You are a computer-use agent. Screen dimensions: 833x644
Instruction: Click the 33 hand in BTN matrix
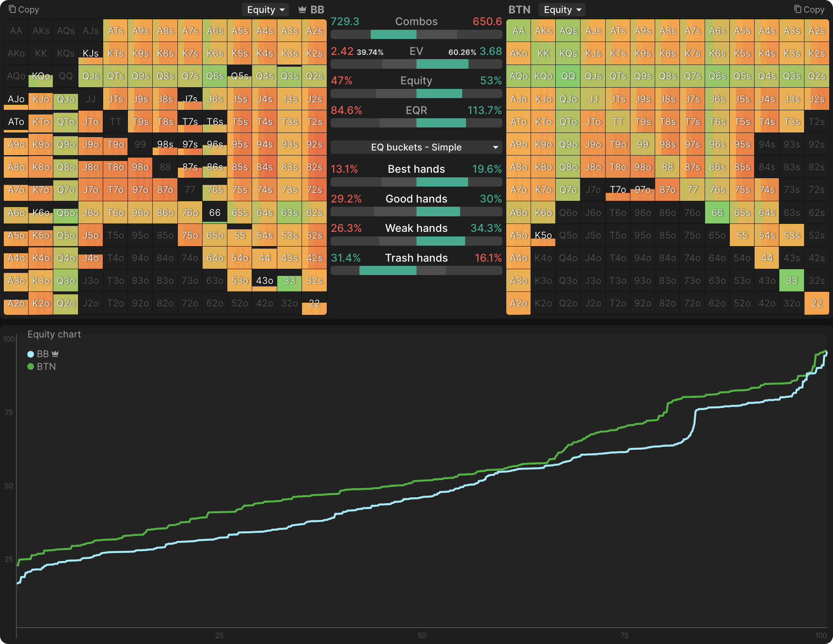pos(791,280)
